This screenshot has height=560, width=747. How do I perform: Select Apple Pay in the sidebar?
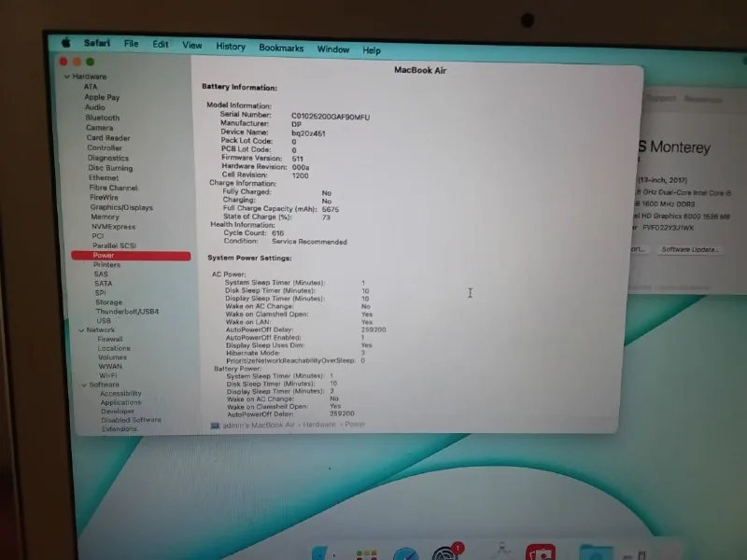pyautogui.click(x=102, y=97)
